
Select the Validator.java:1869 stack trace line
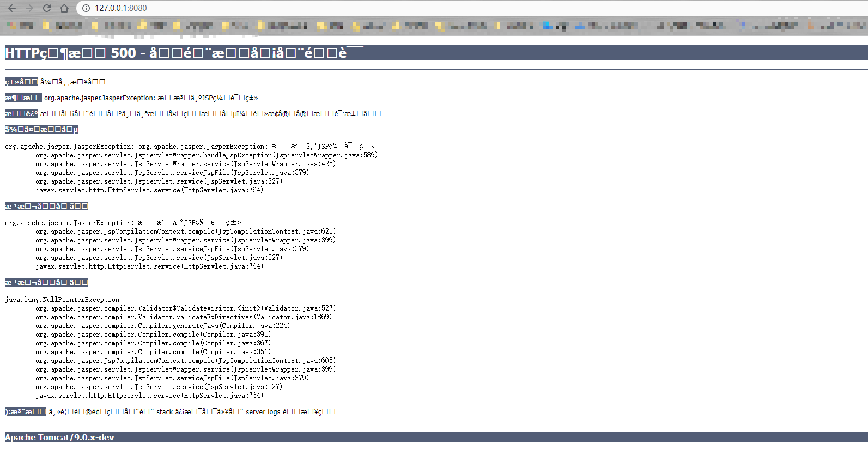184,317
